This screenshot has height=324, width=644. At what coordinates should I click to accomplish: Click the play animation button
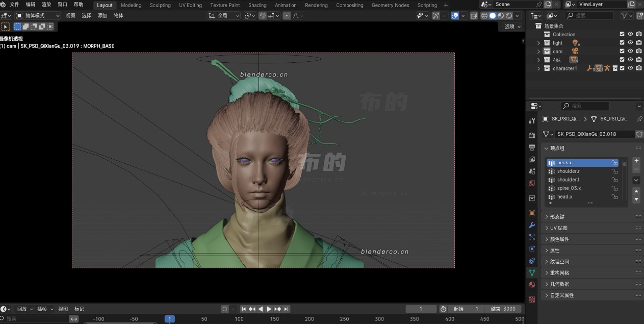pyautogui.click(x=269, y=309)
